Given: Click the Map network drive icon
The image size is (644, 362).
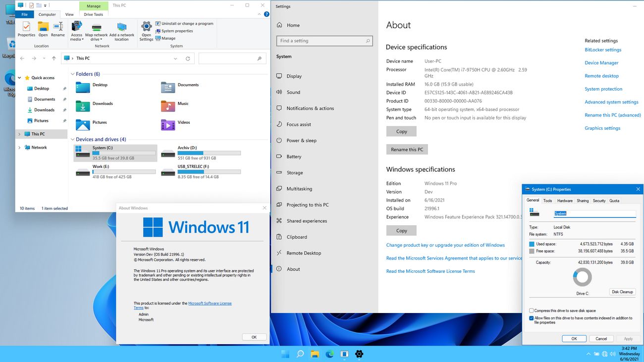Looking at the screenshot, I should 96,27.
